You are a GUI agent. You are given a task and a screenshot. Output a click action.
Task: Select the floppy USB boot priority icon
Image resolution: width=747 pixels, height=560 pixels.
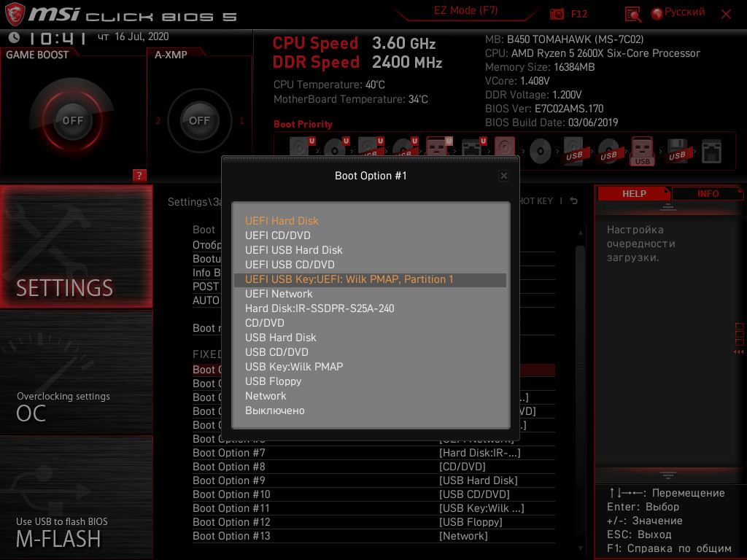[x=677, y=152]
